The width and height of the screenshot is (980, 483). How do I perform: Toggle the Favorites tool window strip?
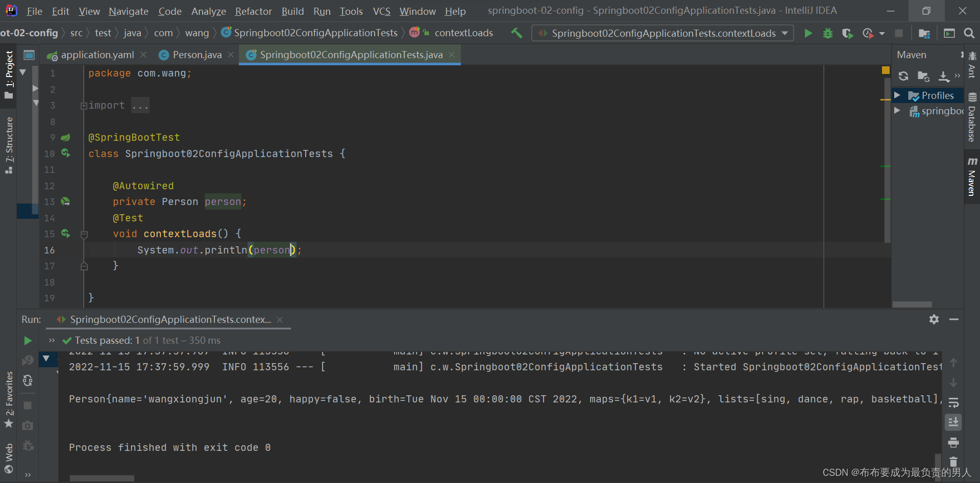9,400
